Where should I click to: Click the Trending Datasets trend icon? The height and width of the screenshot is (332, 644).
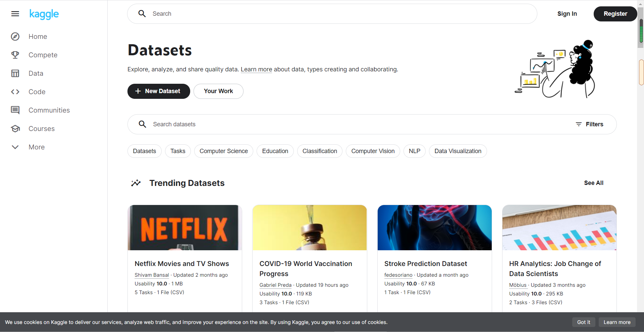point(136,183)
